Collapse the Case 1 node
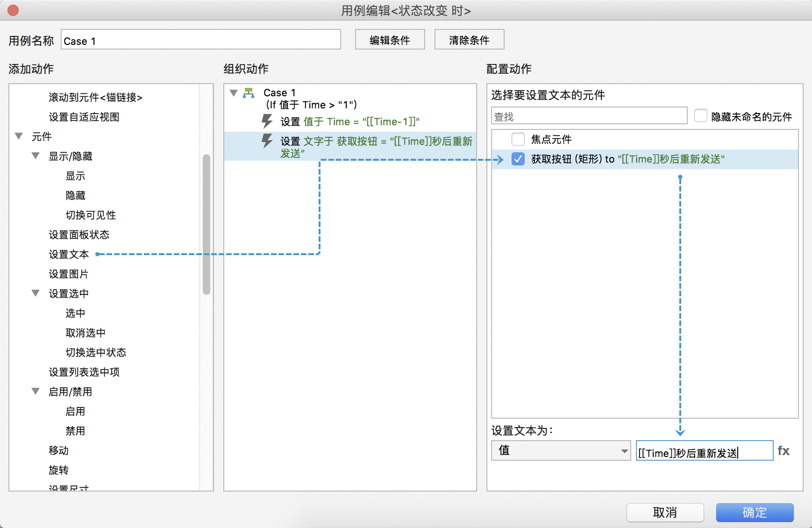Image resolution: width=812 pixels, height=528 pixels. coord(234,93)
